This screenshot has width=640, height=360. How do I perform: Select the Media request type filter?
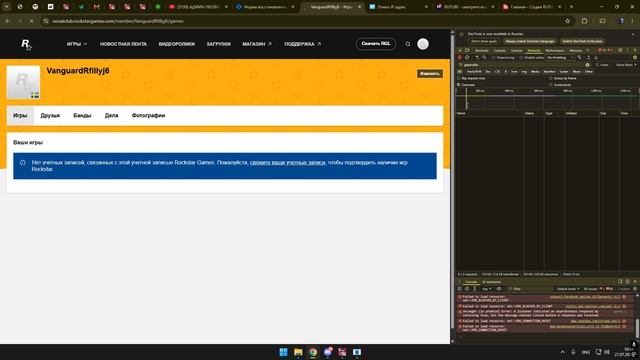point(535,71)
